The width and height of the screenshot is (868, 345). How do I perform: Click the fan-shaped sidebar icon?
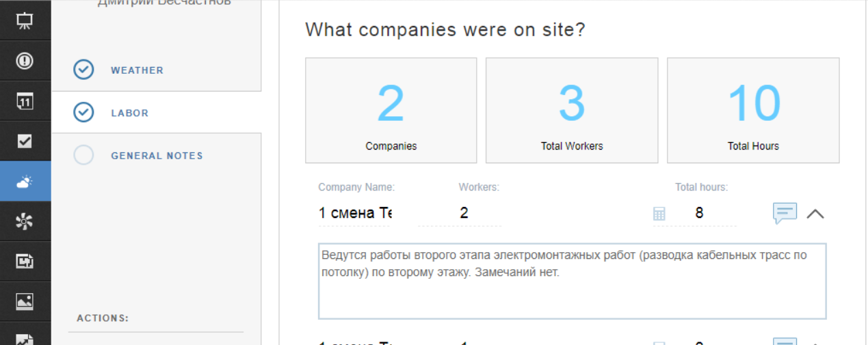(25, 221)
